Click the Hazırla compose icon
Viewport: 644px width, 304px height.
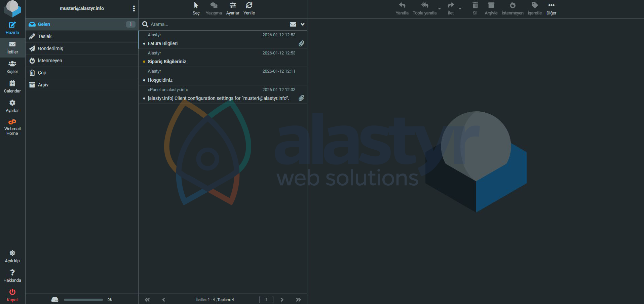pyautogui.click(x=12, y=25)
